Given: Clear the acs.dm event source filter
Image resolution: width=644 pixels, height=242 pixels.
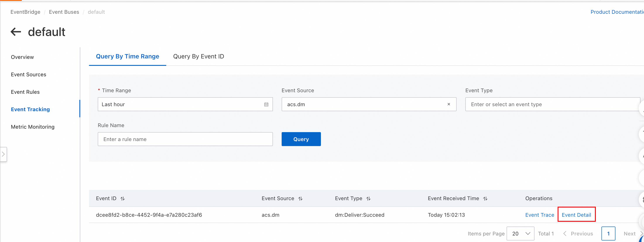Looking at the screenshot, I should pyautogui.click(x=449, y=104).
